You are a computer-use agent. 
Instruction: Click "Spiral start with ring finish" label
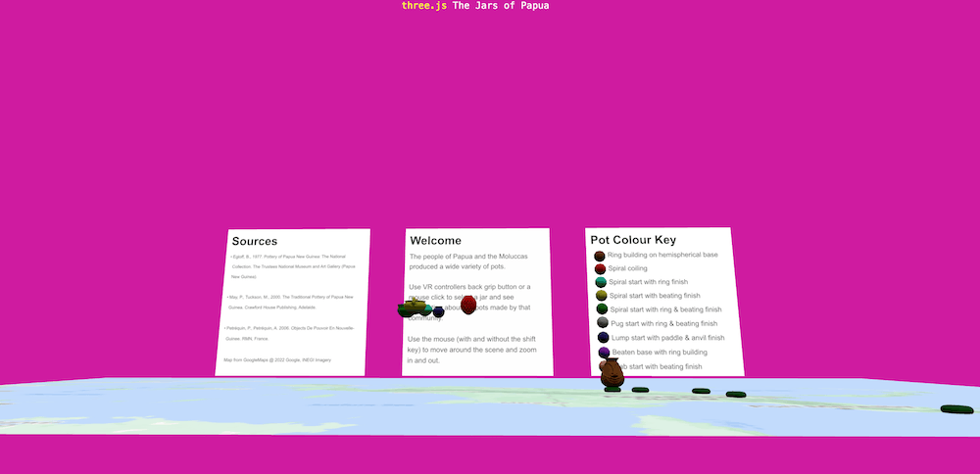648,282
